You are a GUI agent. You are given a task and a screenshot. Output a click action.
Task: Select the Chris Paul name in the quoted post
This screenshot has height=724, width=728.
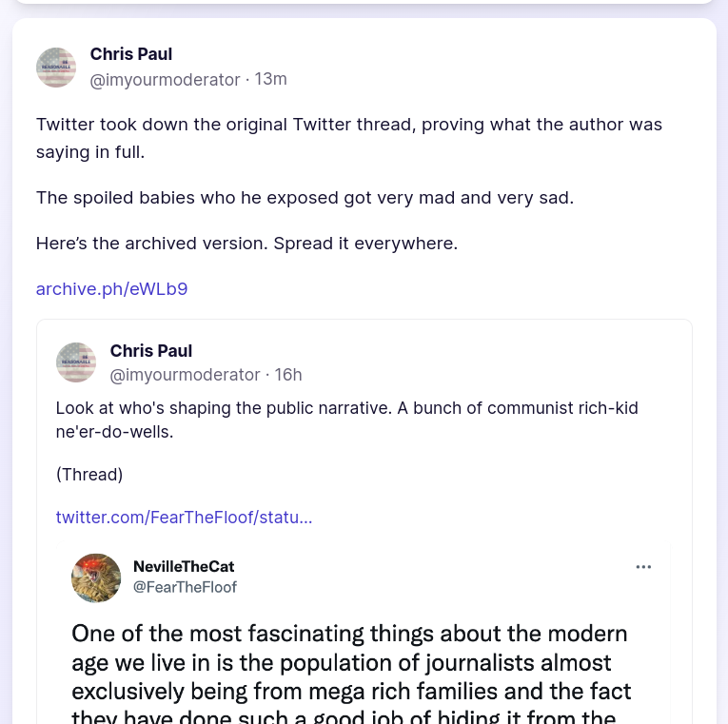pos(151,351)
